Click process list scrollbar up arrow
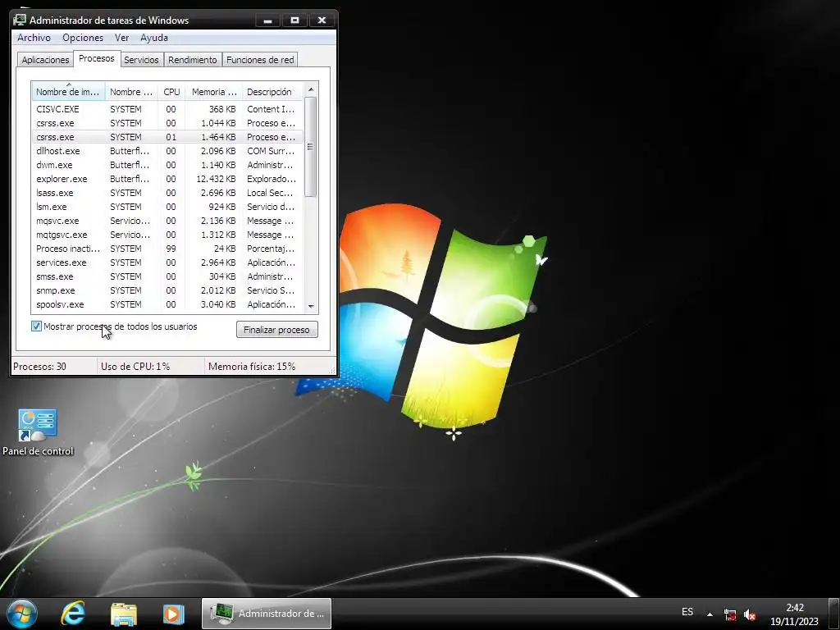This screenshot has width=840, height=630. coord(311,89)
